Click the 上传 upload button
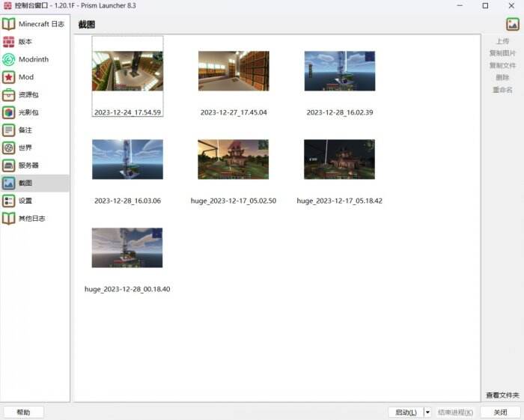The width and height of the screenshot is (524, 420). 502,41
